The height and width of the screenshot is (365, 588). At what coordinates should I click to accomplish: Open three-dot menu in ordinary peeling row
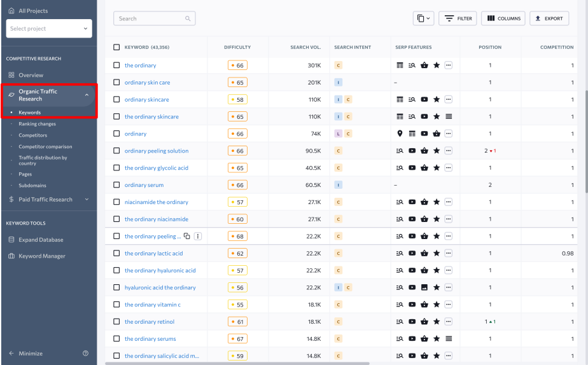point(198,236)
